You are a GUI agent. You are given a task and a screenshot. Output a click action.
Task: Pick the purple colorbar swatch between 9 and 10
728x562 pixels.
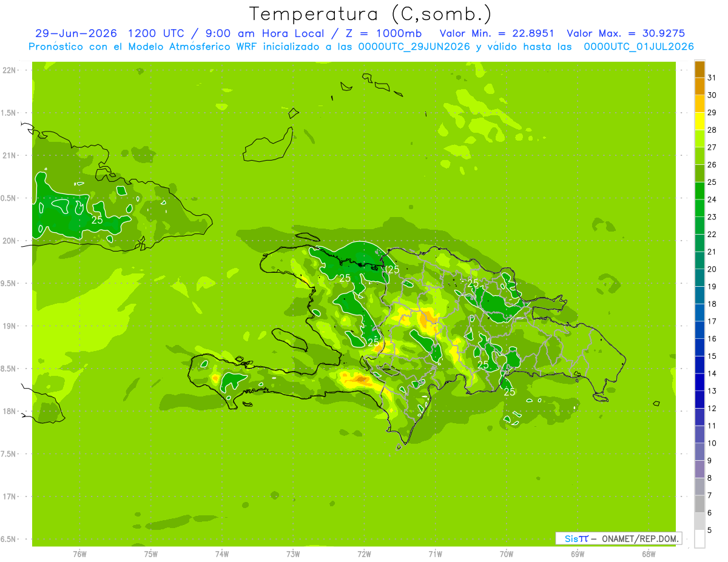pos(699,452)
